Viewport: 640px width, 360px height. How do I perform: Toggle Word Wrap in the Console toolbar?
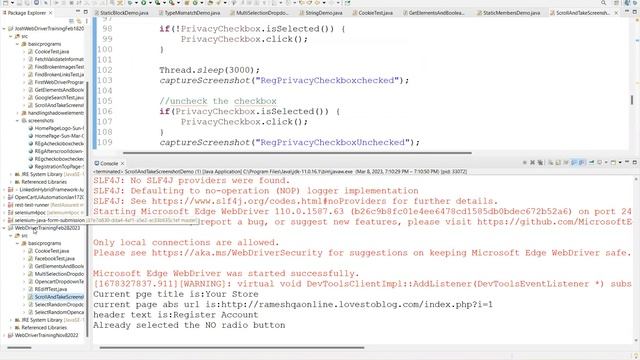point(566,162)
